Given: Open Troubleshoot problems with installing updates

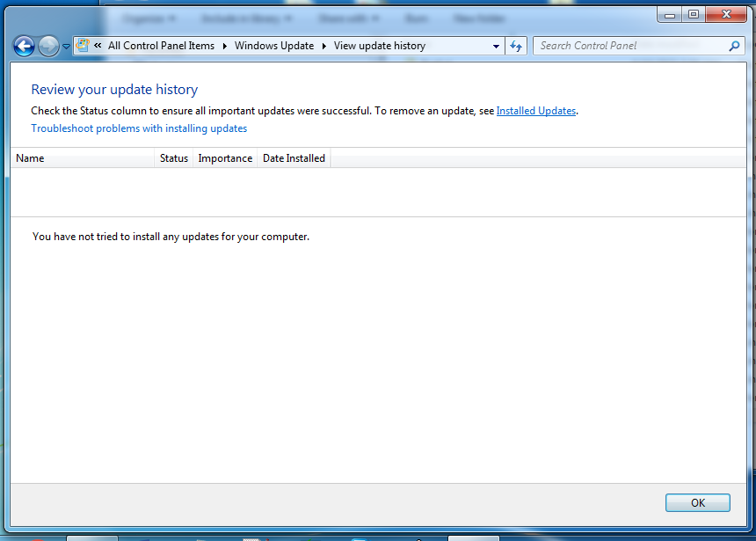Looking at the screenshot, I should [x=139, y=128].
